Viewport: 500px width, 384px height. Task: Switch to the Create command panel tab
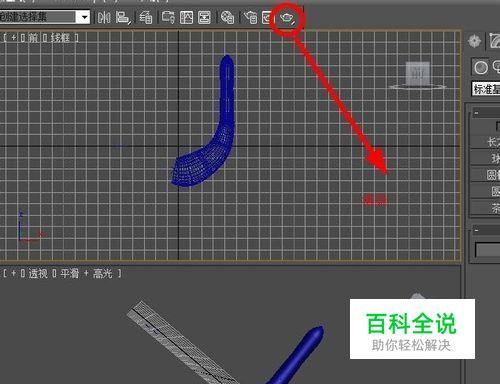474,41
